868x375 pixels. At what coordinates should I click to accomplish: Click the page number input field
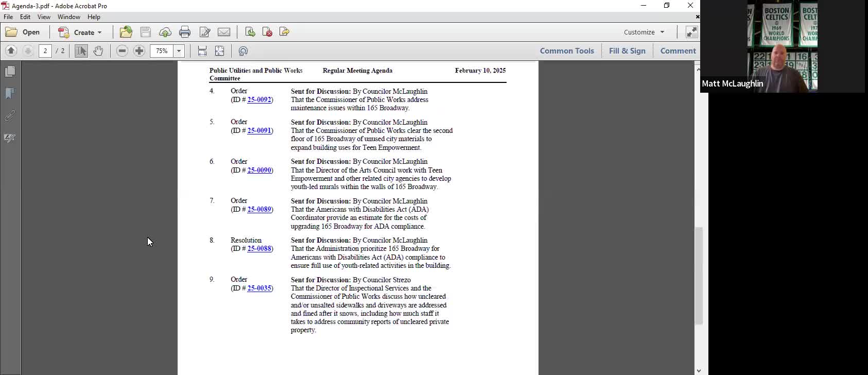click(45, 50)
